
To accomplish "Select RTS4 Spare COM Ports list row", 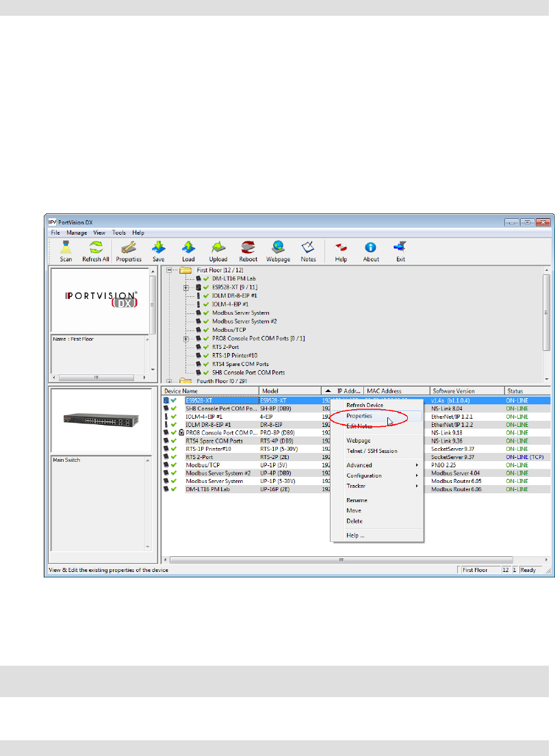I will pyautogui.click(x=356, y=441).
